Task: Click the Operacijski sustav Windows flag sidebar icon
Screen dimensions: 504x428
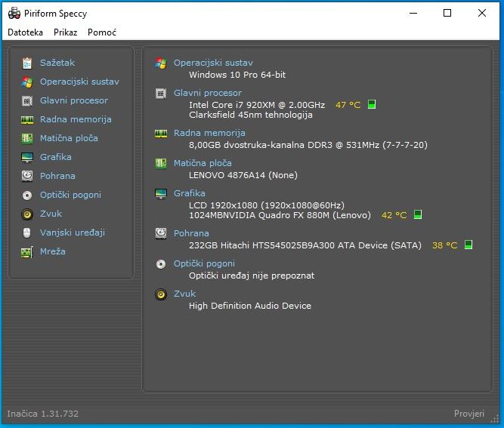Action: pyautogui.click(x=27, y=82)
